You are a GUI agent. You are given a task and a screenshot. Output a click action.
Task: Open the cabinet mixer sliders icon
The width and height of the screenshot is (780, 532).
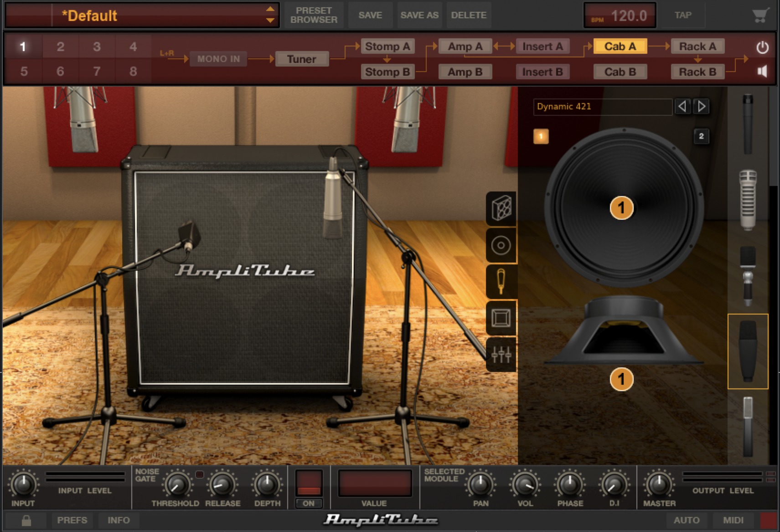[501, 354]
